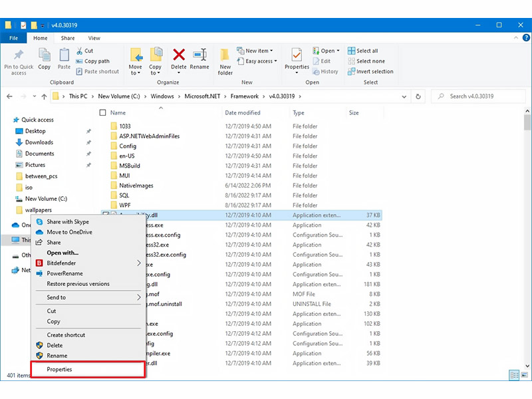The height and width of the screenshot is (399, 532).
Task: Switch to Details view icon in status bar
Action: click(x=514, y=375)
